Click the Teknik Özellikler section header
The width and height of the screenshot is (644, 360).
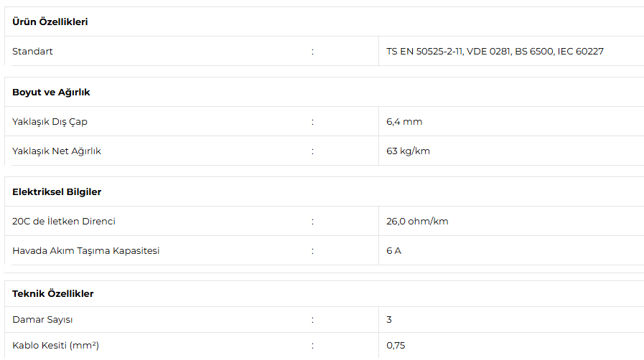point(53,293)
